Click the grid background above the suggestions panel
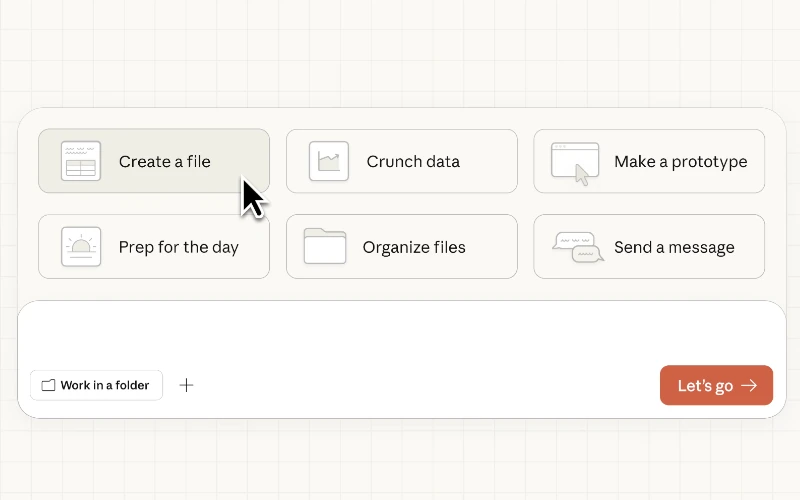This screenshot has width=800, height=500. click(x=400, y=50)
